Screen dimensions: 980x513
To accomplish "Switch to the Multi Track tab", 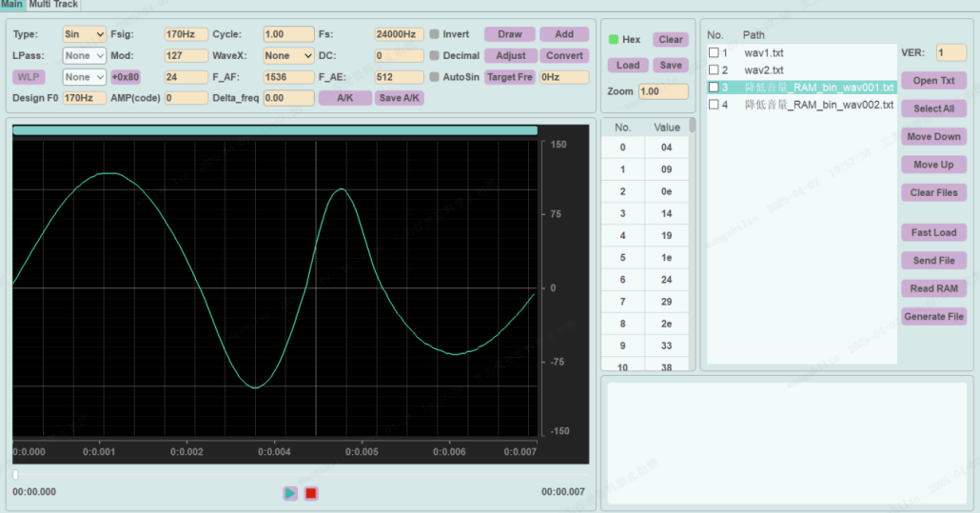I will tap(53, 5).
